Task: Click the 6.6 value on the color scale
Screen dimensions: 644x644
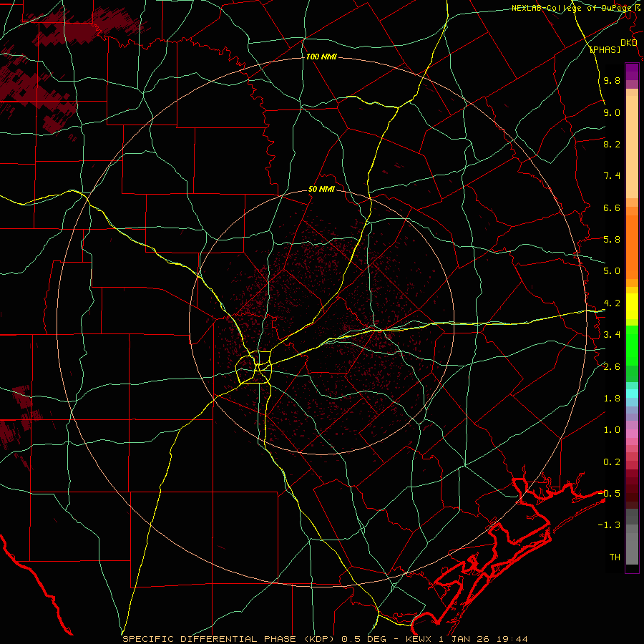Action: 612,208
